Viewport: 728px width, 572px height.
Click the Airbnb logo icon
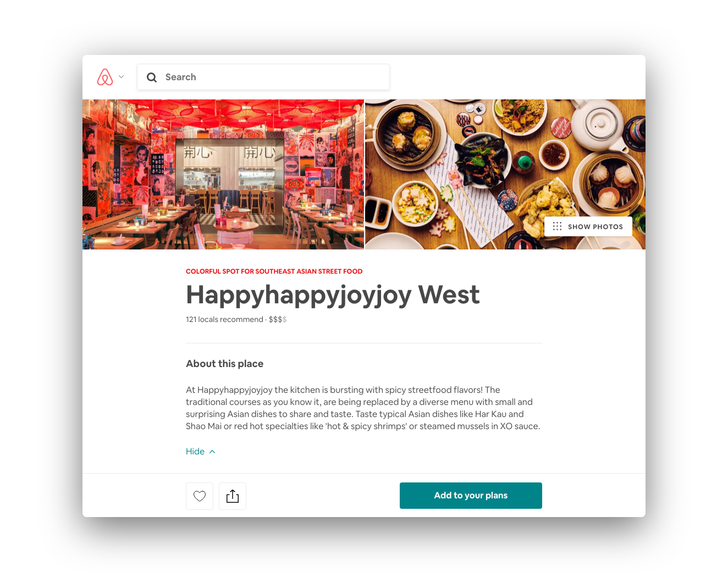pyautogui.click(x=105, y=77)
